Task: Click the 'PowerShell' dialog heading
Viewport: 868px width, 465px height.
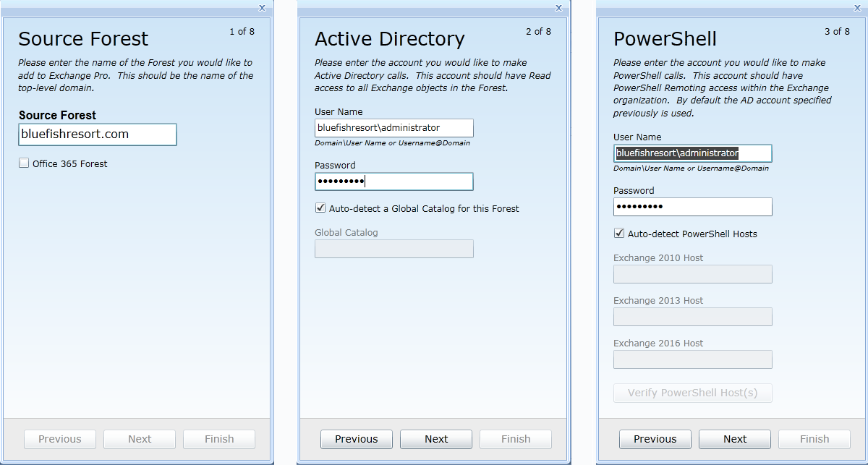Action: pyautogui.click(x=665, y=38)
